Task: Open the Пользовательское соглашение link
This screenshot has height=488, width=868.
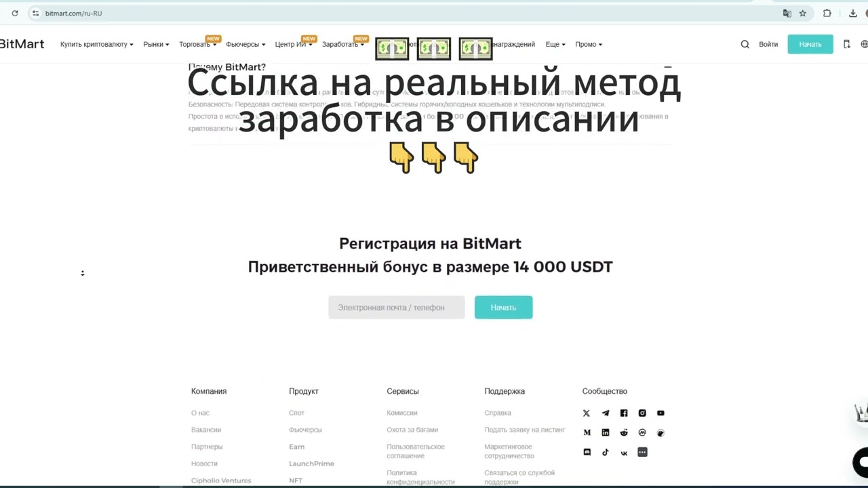Action: tap(416, 451)
